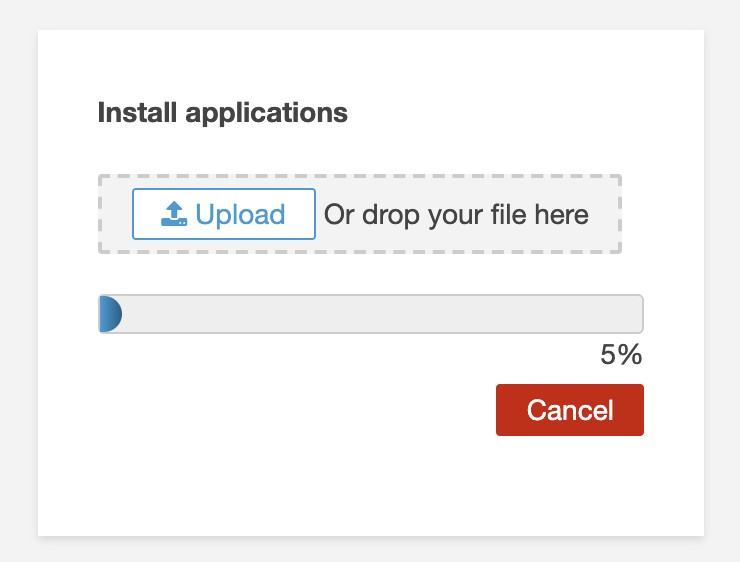This screenshot has width=740, height=562.
Task: Click the empty grey progress bar track
Action: [382, 314]
